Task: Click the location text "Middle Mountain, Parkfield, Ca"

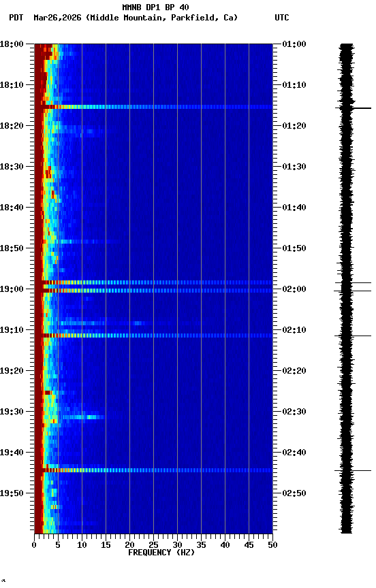Action: pyautogui.click(x=161, y=18)
